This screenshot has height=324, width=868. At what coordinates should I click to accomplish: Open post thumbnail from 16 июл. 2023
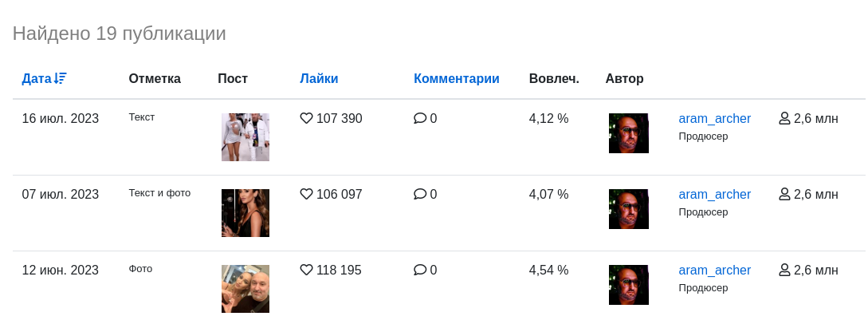(245, 137)
